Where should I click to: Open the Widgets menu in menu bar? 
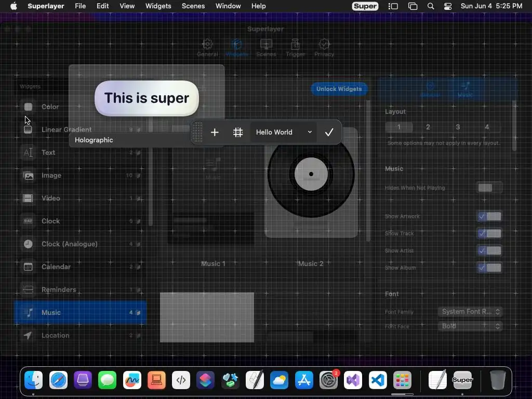[x=158, y=6]
